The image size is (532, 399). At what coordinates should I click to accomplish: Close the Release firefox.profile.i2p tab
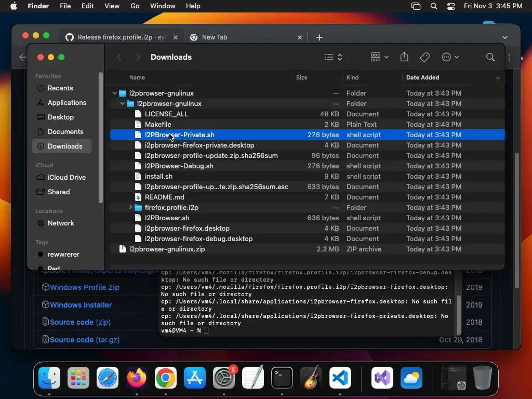176,37
